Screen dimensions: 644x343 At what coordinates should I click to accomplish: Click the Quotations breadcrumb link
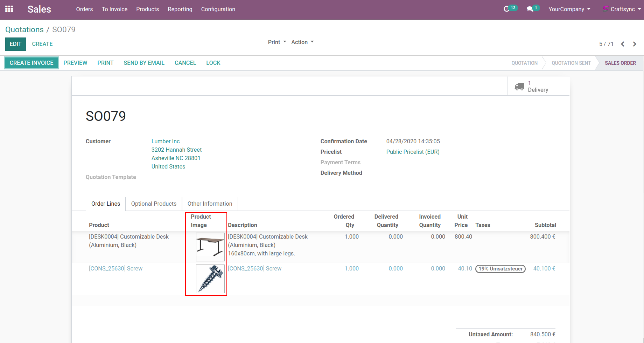point(24,30)
